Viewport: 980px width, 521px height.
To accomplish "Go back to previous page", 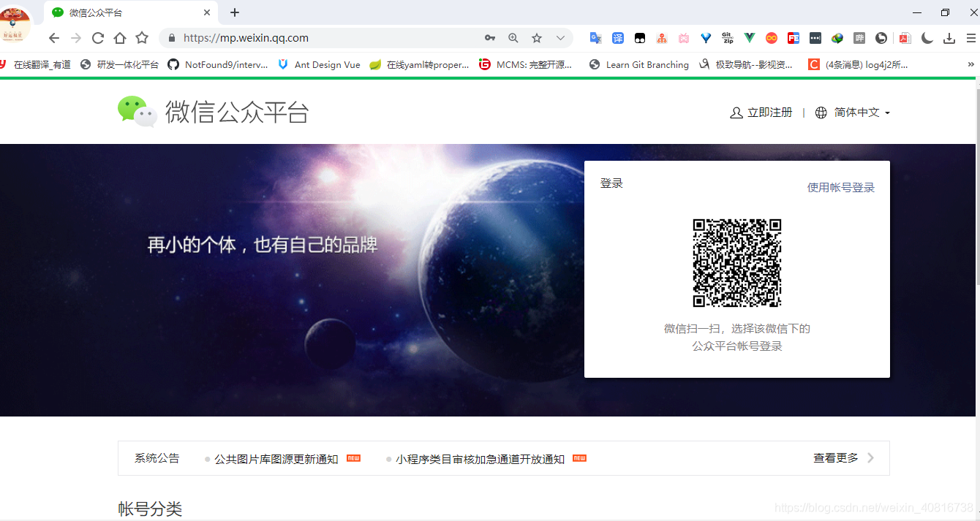I will pos(54,38).
